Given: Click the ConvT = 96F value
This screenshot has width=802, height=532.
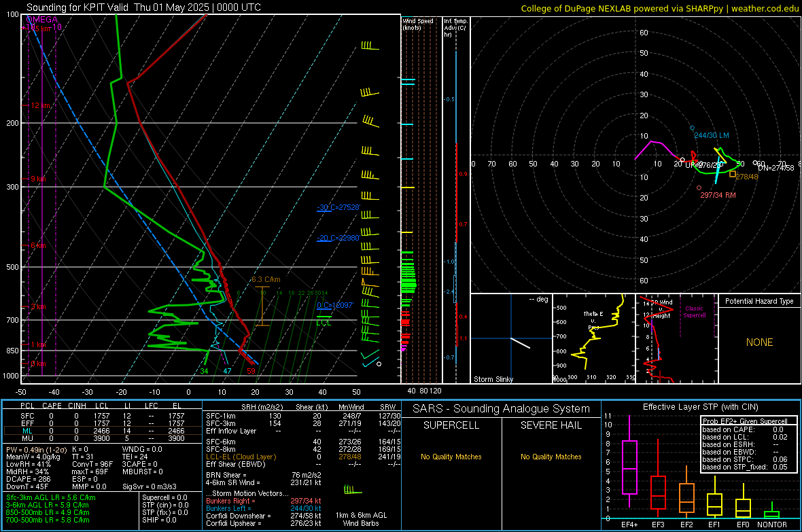Looking at the screenshot, I should (x=92, y=464).
